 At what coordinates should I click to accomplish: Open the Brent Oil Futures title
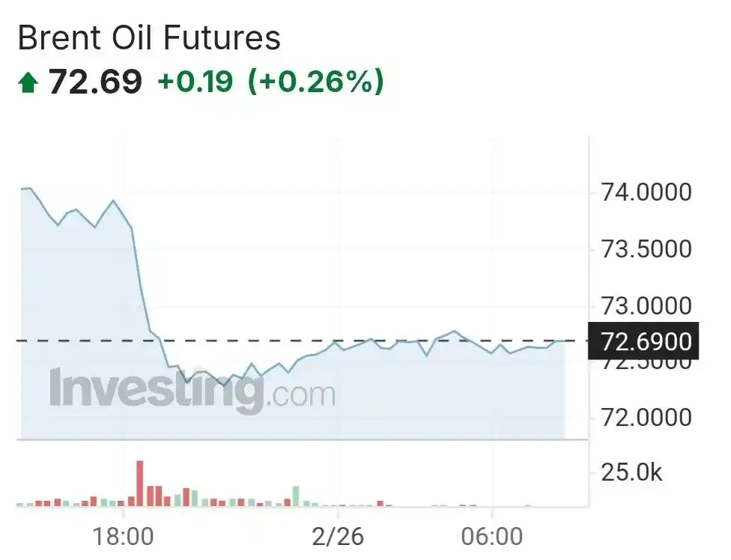click(149, 37)
